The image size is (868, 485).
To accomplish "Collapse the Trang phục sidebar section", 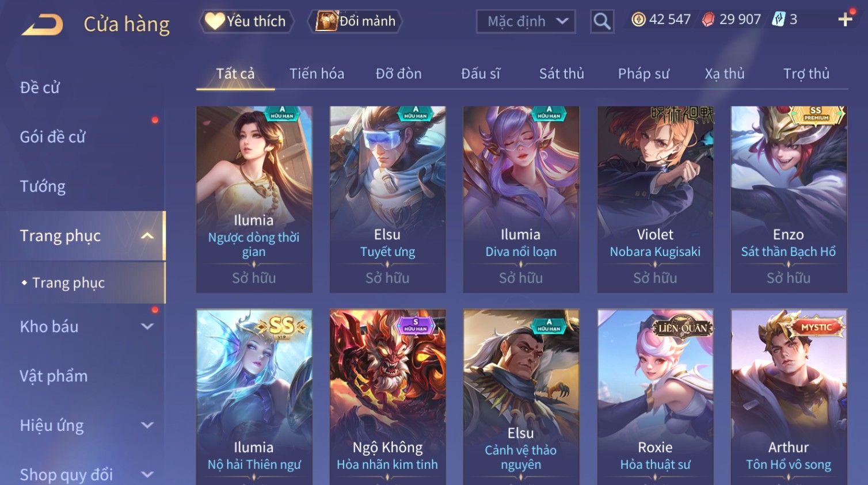I will click(x=147, y=236).
